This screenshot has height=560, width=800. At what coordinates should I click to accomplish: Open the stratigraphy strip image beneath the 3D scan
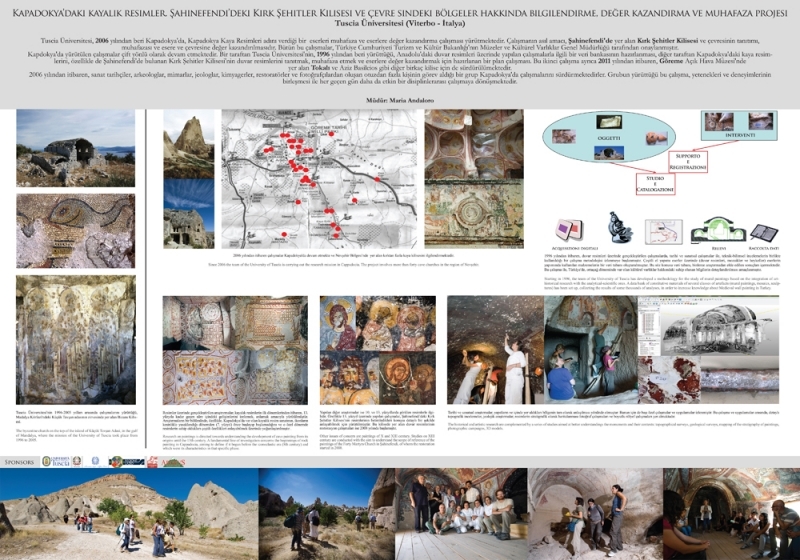[x=740, y=380]
